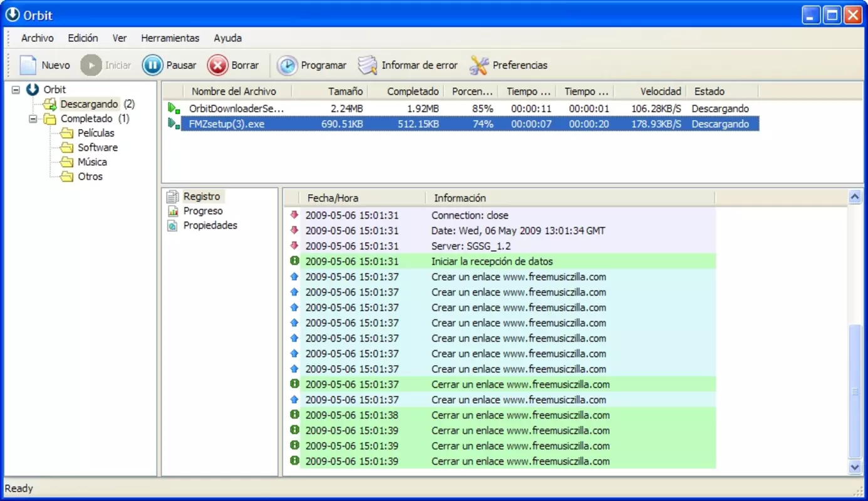Open the Archivo menu
Screen dimensions: 868x501
click(38, 38)
